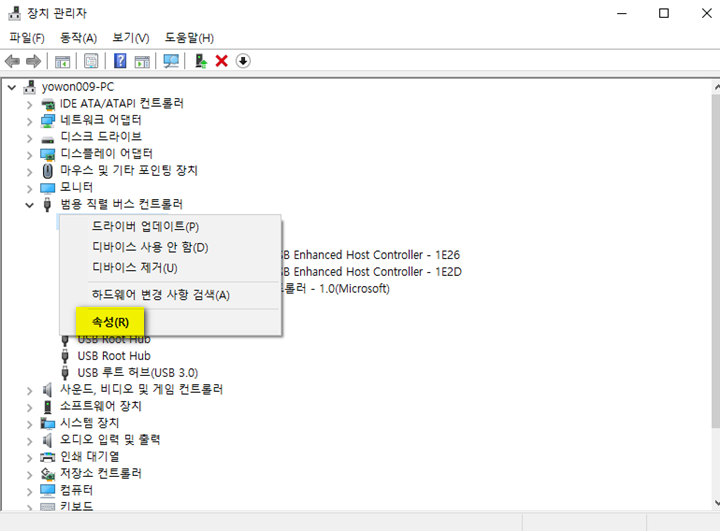Click the scrollbar up arrow
Viewport: 720px width, 531px height.
[x=716, y=87]
